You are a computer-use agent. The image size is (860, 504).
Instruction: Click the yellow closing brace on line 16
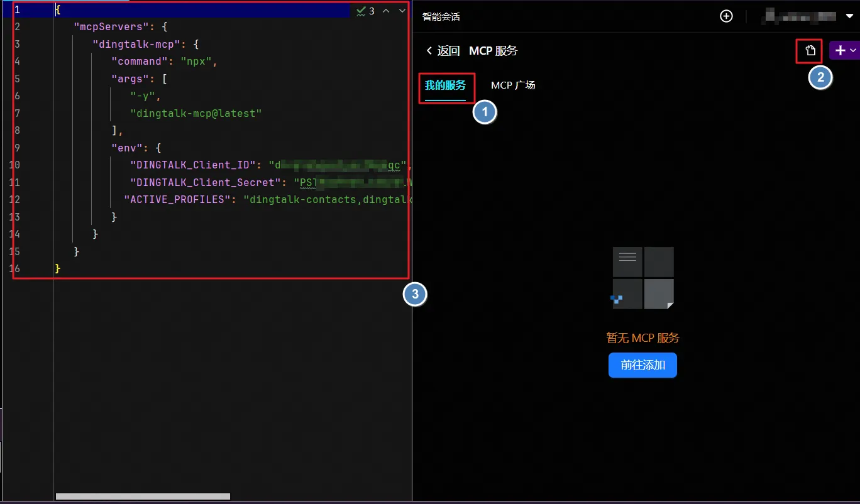coord(58,269)
